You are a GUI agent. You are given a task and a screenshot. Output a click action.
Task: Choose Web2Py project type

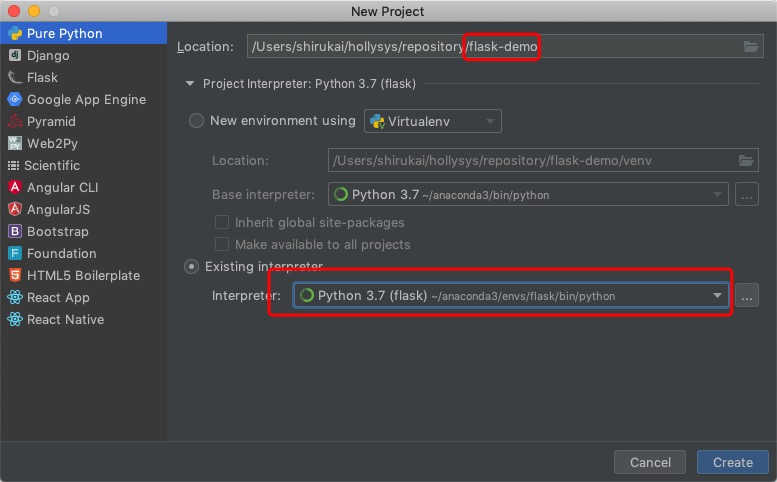[x=83, y=143]
